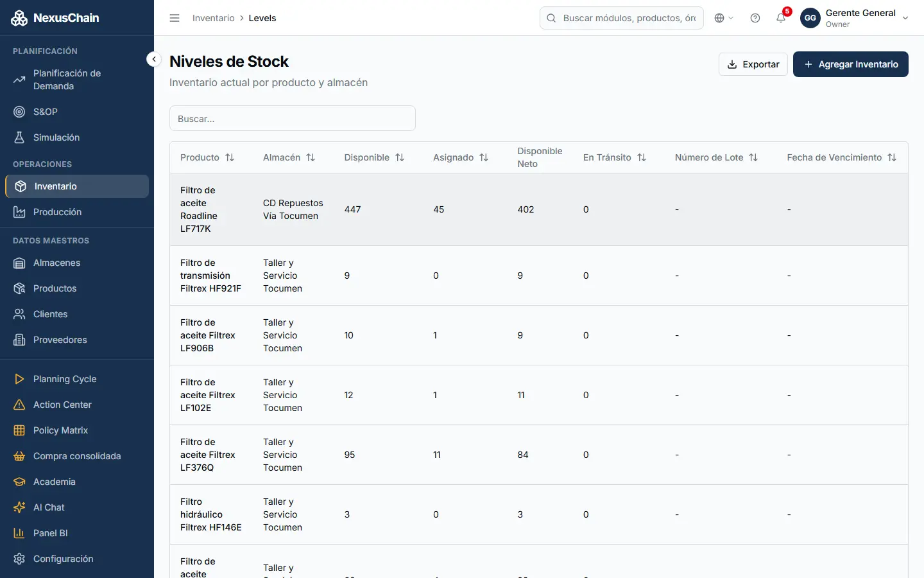Click the Compra consolidada basket icon
Viewport: 924px width, 578px height.
[x=19, y=456]
